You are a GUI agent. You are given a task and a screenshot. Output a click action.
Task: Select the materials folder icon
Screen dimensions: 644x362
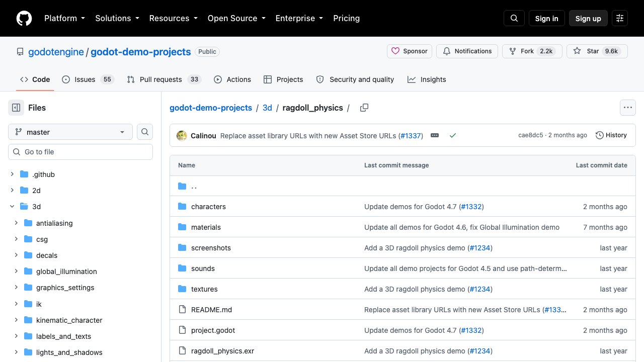click(182, 227)
